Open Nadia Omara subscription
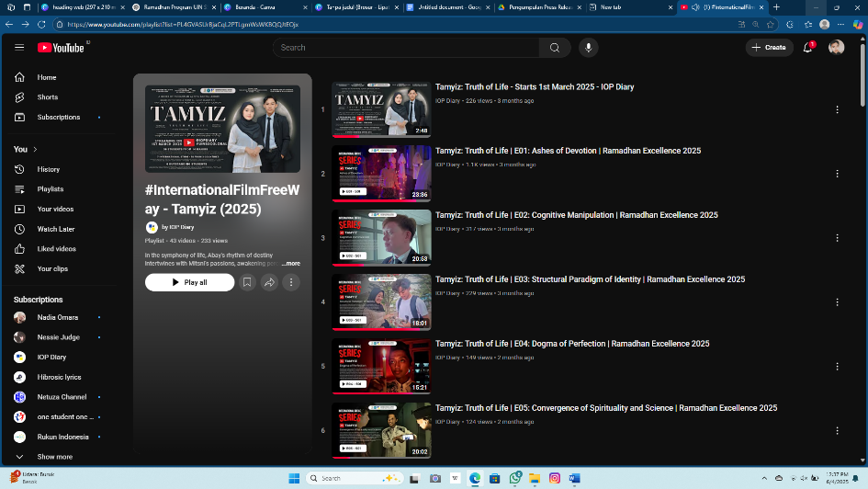 tap(60, 317)
